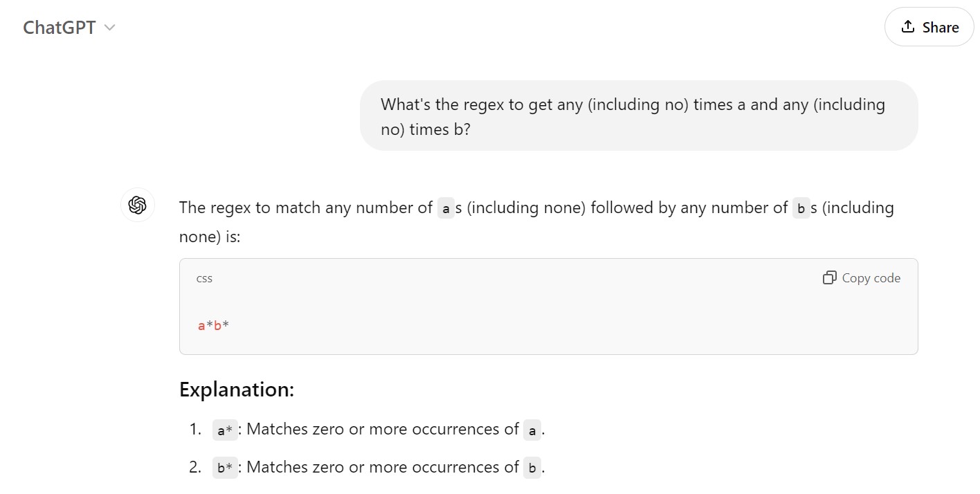
Task: Click the ChatGPT logo avatar beside the response
Action: [137, 205]
